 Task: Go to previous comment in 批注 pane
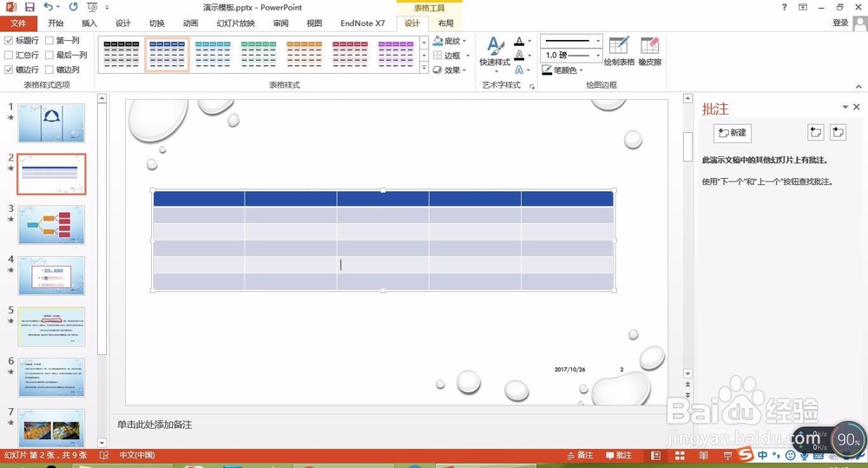816,132
